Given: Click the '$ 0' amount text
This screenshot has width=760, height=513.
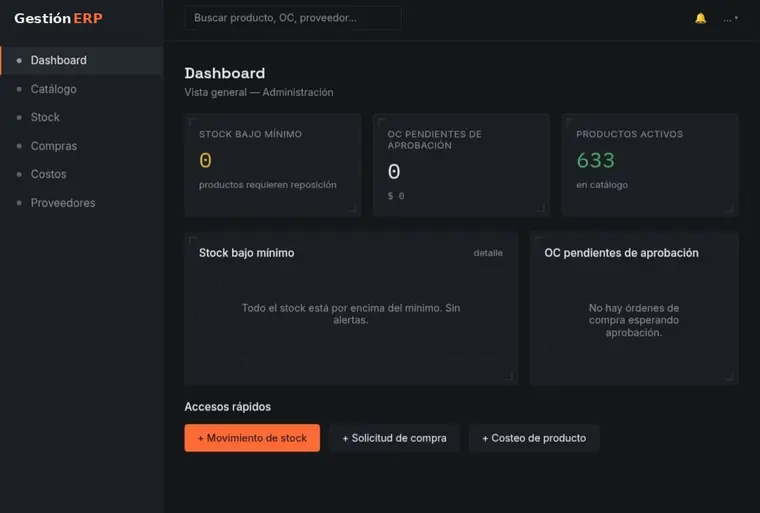Looking at the screenshot, I should click(396, 196).
